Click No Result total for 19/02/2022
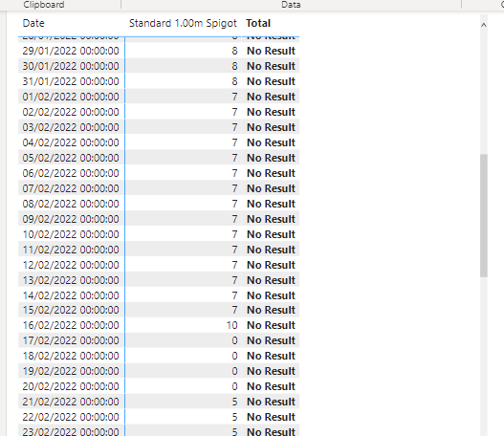This screenshot has width=504, height=436. [271, 371]
